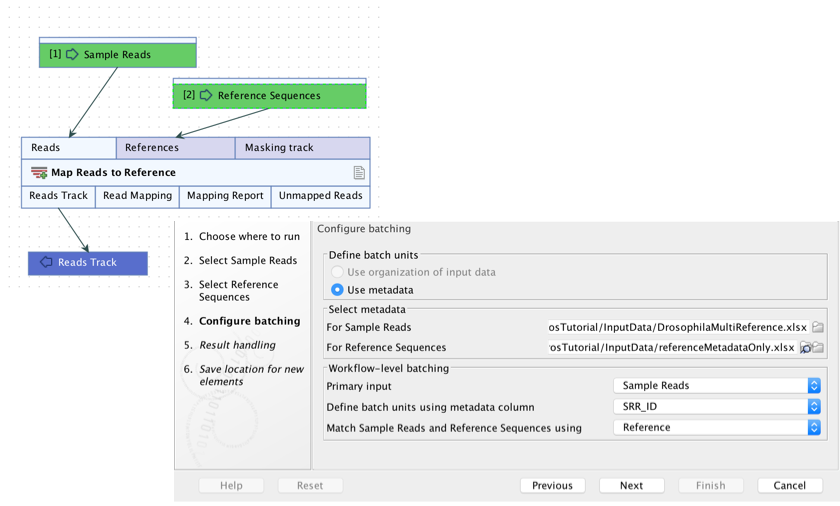Click magnifier preview icon for Reference Sequences metadata
Image resolution: width=840 pixels, height=506 pixels.
click(x=805, y=348)
